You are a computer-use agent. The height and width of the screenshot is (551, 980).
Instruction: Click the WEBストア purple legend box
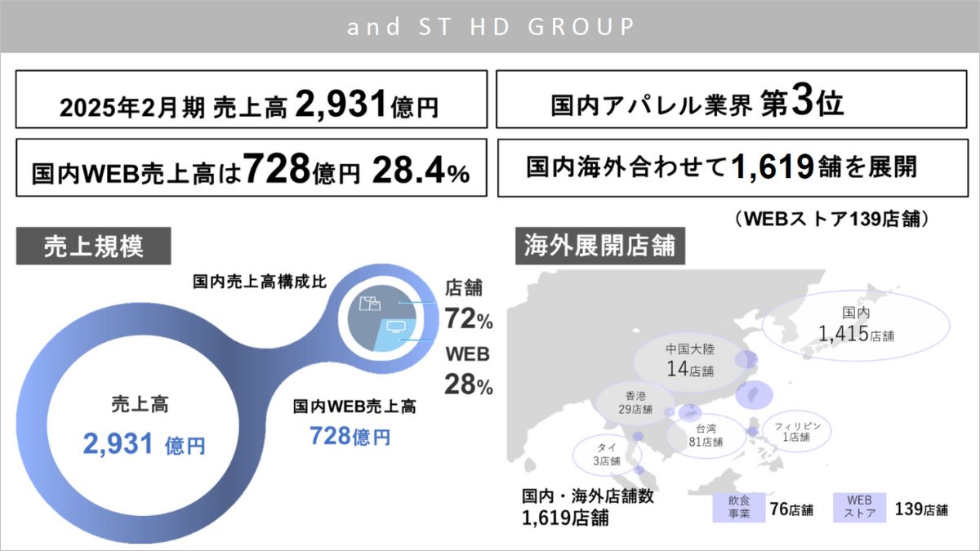pos(859,508)
